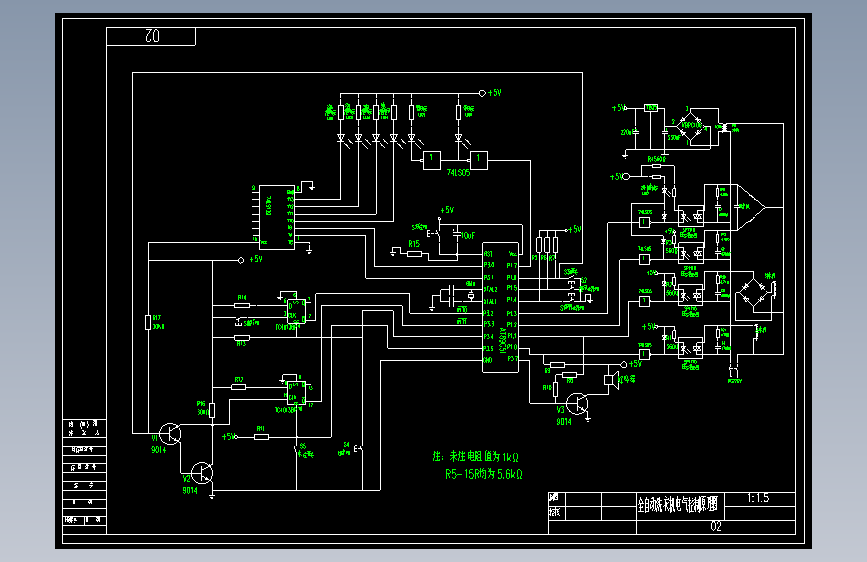Click the note '注: 未注电阻值为1kΩ'
867x562 pixels.
tap(476, 457)
